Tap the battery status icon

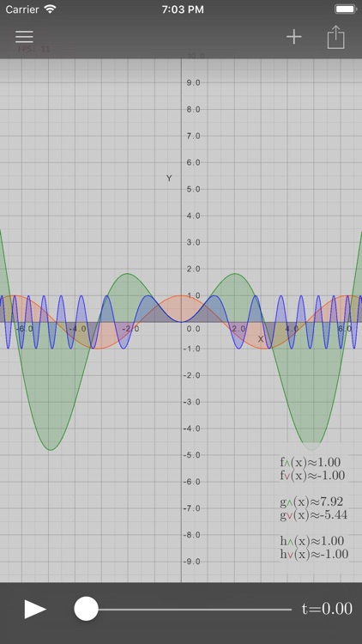346,9
